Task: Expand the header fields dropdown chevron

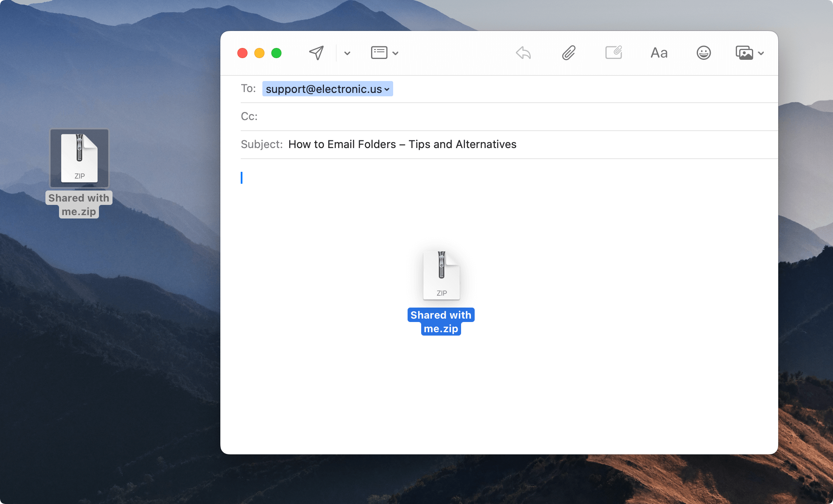Action: coord(396,54)
